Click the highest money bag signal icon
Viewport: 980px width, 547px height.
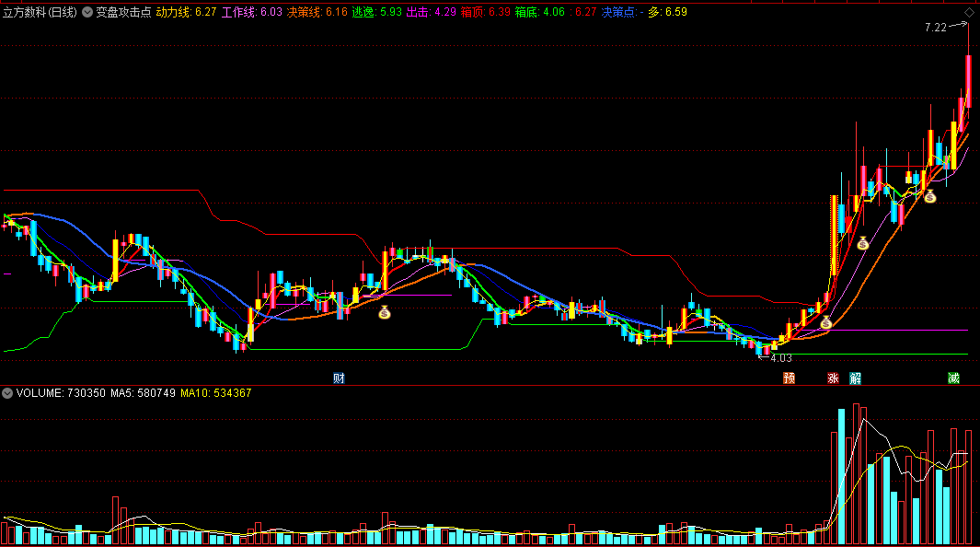(930, 196)
